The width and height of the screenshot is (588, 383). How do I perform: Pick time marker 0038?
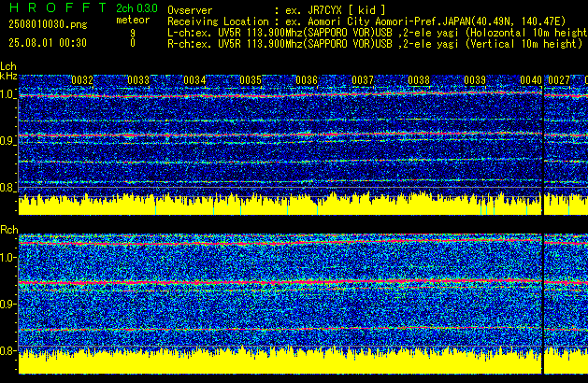(419, 80)
